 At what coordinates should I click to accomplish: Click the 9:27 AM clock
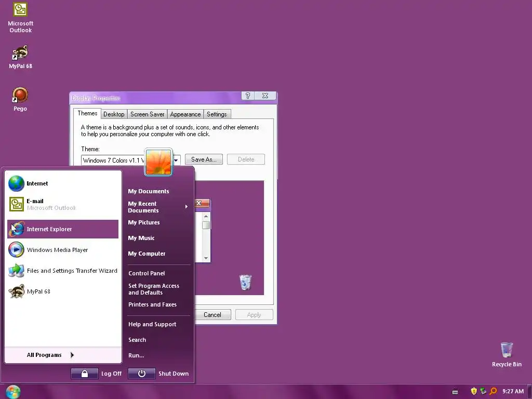(513, 392)
